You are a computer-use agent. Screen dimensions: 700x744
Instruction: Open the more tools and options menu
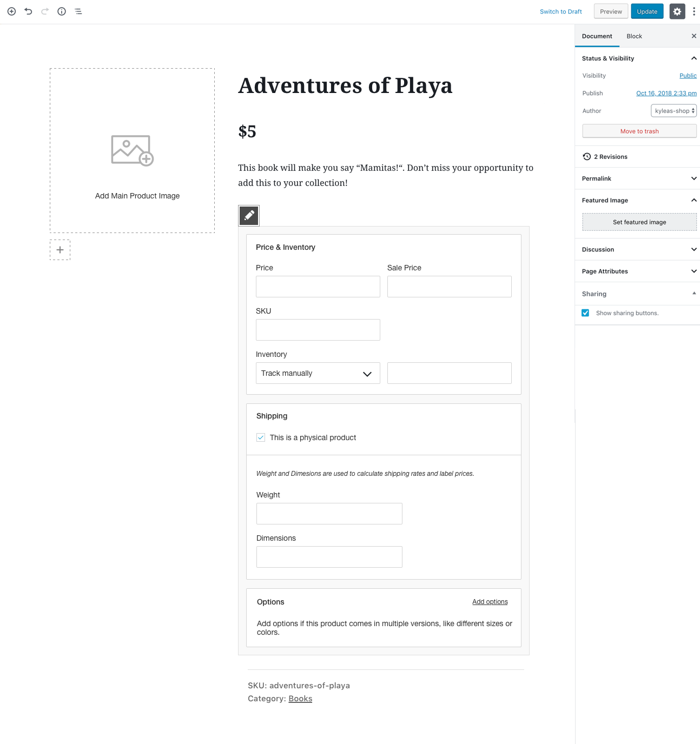(694, 11)
